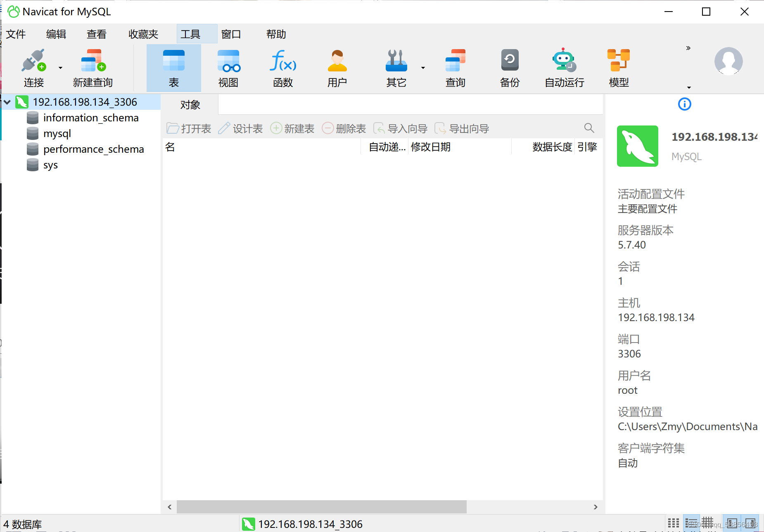The height and width of the screenshot is (532, 764).
Task: Select the performance_schema database
Action: tap(94, 149)
